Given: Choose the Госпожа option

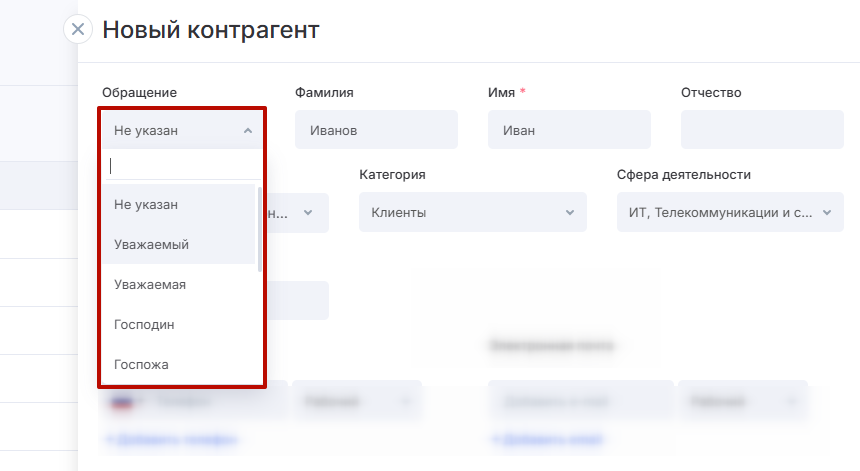Looking at the screenshot, I should [x=141, y=364].
